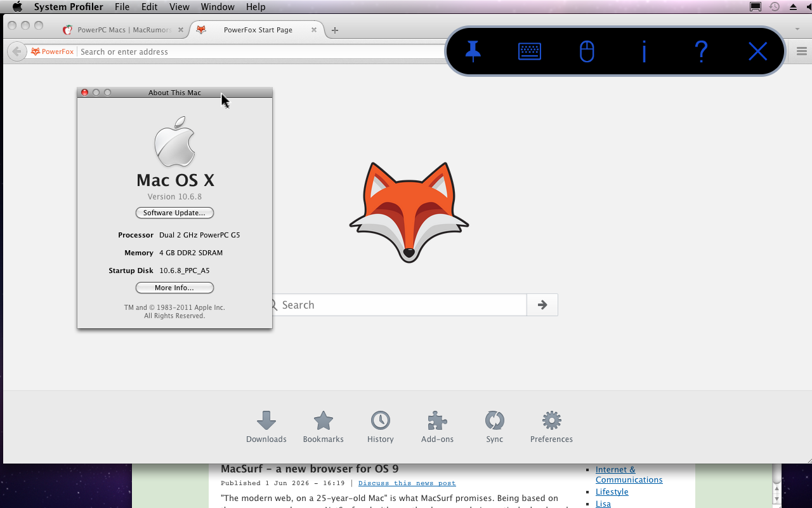Viewport: 812px width, 508px height.
Task: Click the browser back arrow button
Action: (17, 51)
